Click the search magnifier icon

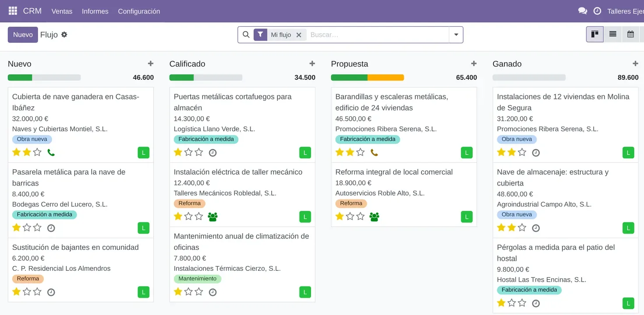246,35
